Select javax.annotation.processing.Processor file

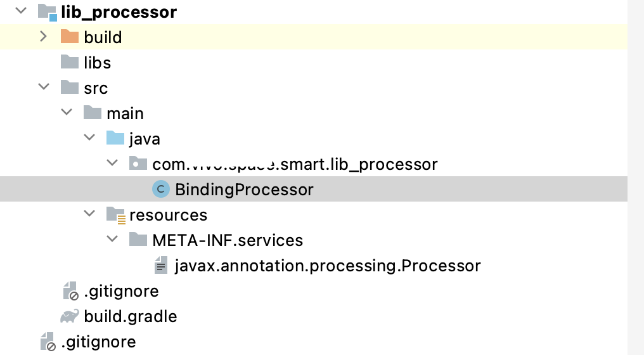[x=328, y=265]
